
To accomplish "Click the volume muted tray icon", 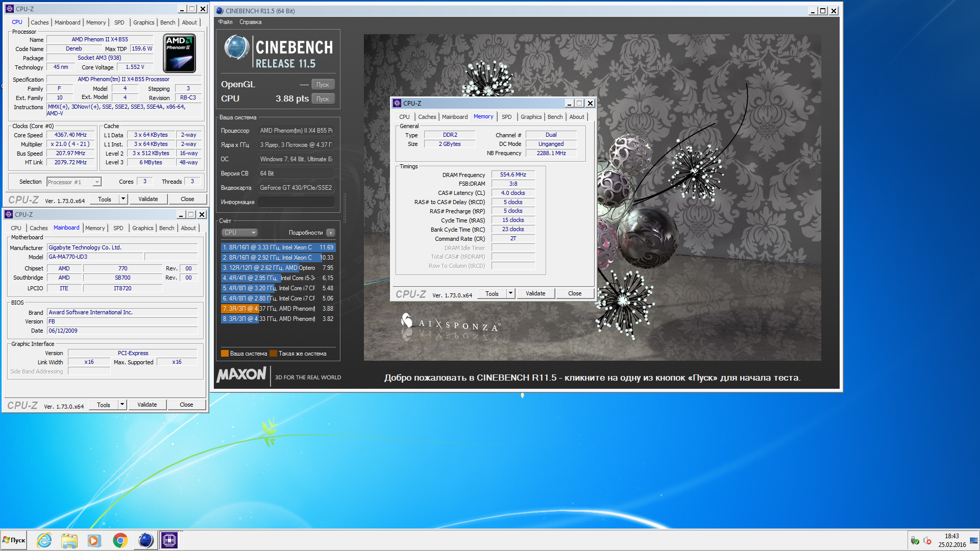I will point(927,540).
